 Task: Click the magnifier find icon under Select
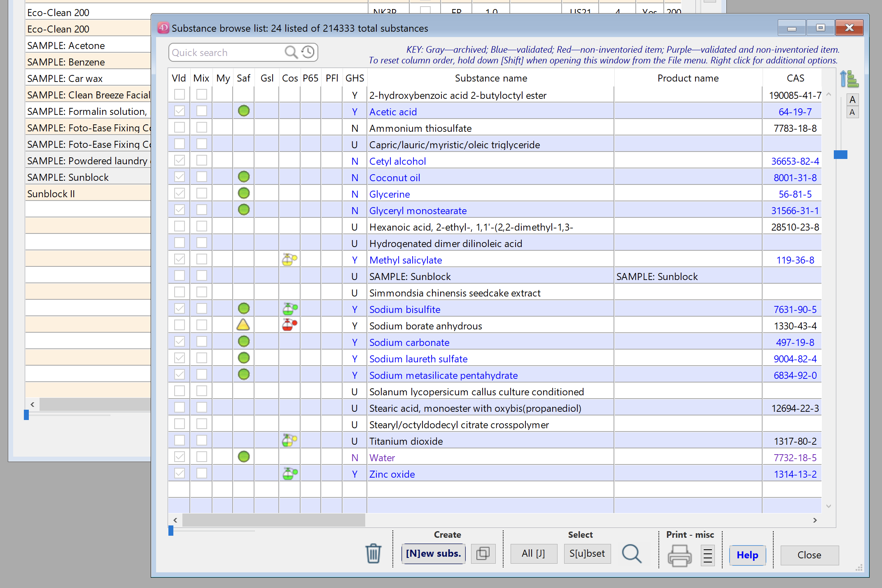point(631,554)
